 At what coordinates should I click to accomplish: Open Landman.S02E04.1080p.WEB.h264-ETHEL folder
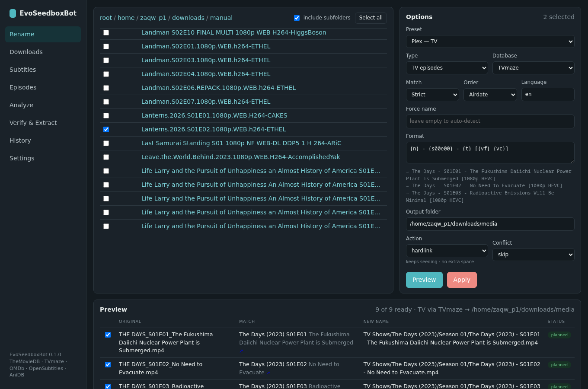click(206, 74)
